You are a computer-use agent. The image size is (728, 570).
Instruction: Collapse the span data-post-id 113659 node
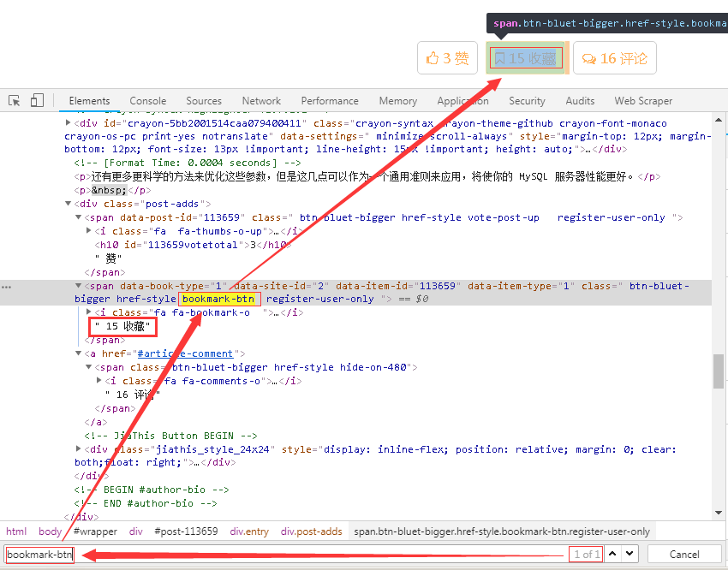(x=79, y=217)
